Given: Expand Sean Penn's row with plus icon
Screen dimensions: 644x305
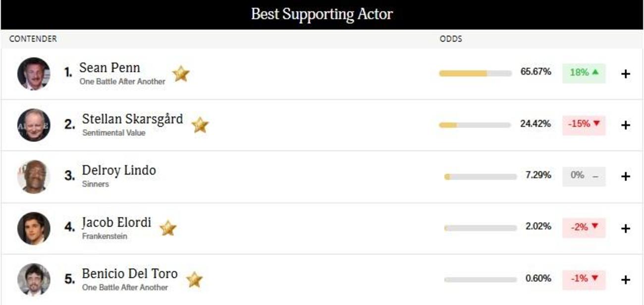Looking at the screenshot, I should click(626, 74).
